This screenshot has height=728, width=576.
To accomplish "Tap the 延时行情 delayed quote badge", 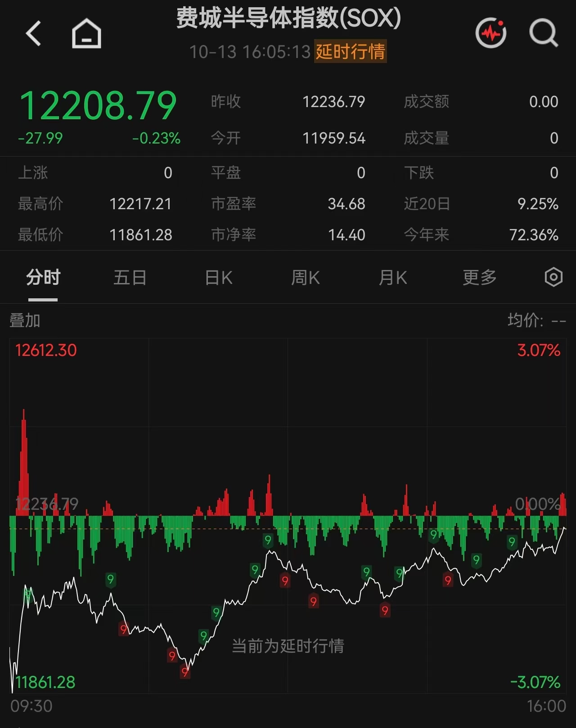I will pyautogui.click(x=350, y=51).
